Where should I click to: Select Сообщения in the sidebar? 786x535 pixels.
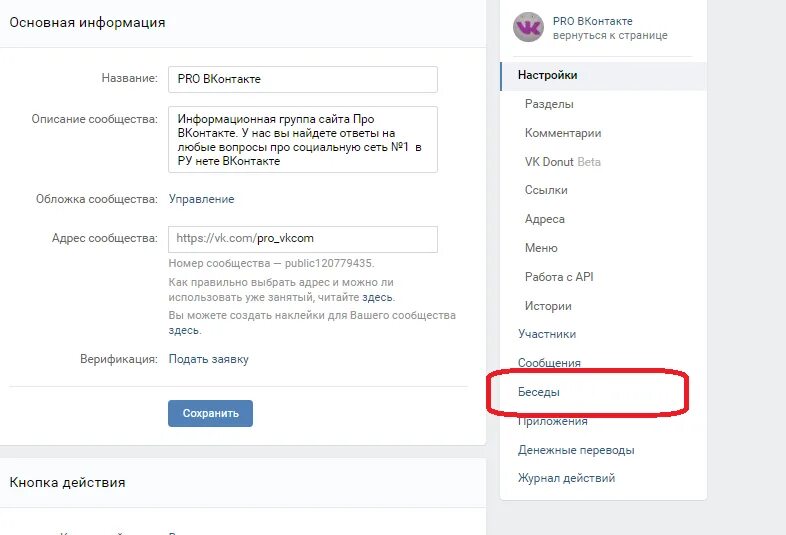click(549, 363)
